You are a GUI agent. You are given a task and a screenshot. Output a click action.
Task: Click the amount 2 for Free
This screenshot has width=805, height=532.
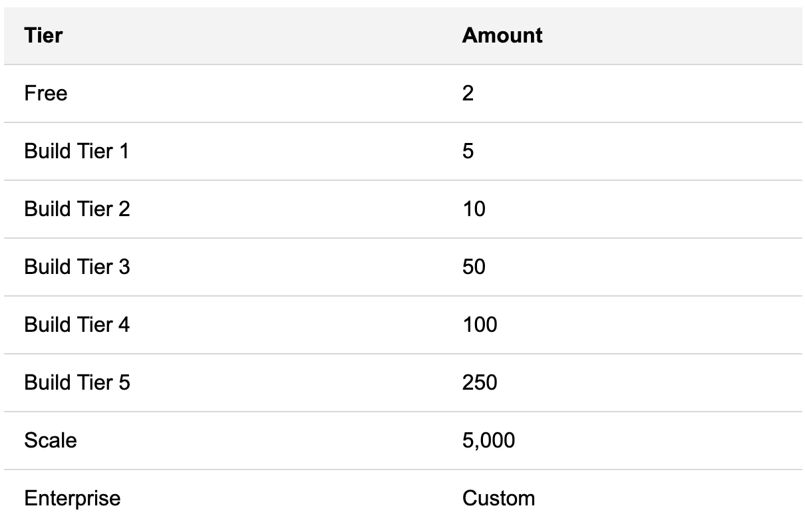[468, 93]
